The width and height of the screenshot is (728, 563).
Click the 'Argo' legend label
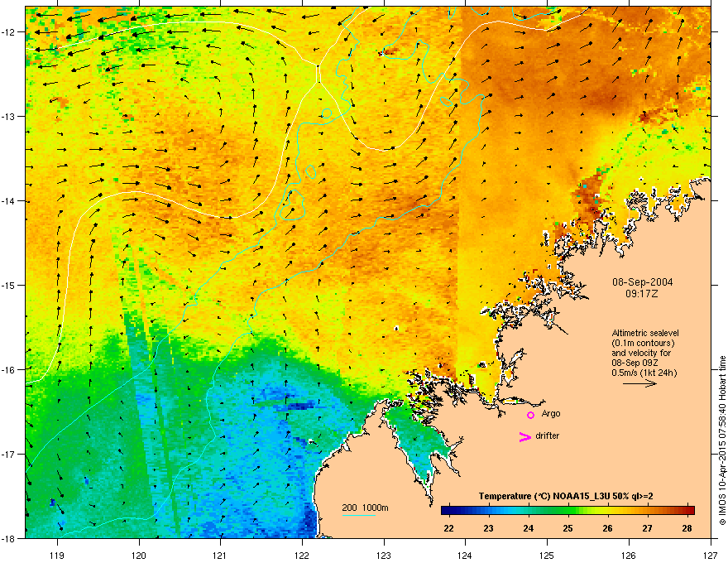pyautogui.click(x=551, y=413)
